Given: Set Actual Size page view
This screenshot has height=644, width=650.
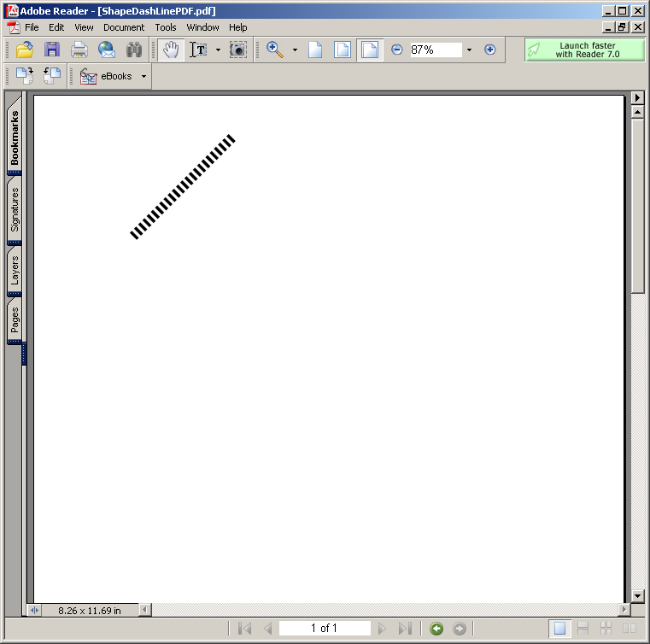Looking at the screenshot, I should coord(315,50).
